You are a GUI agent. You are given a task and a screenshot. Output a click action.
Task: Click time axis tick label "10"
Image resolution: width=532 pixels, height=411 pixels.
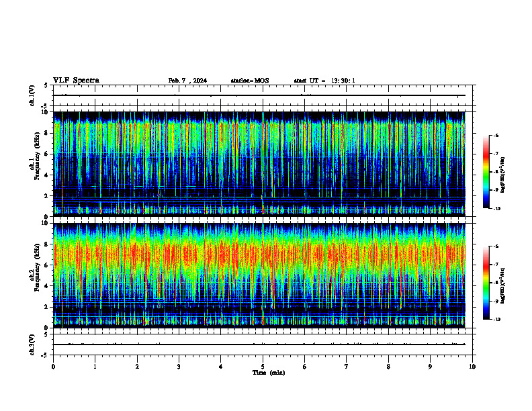click(472, 367)
